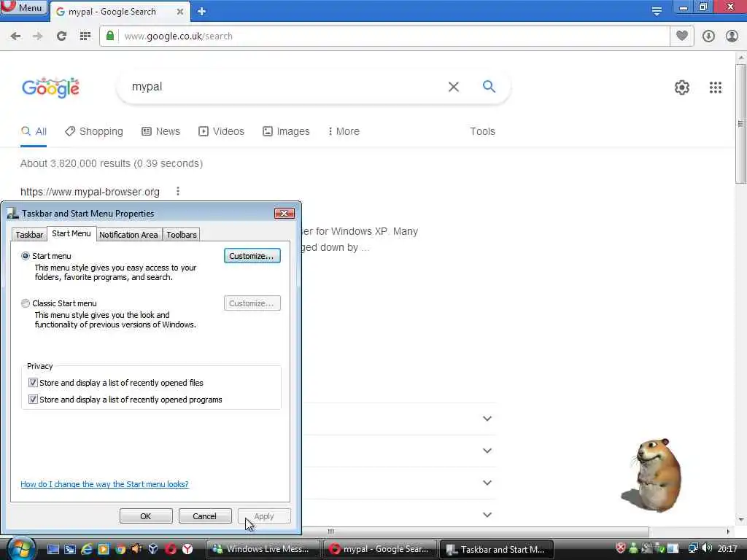Open options dots beside mypal-browser.org result

[x=178, y=192]
